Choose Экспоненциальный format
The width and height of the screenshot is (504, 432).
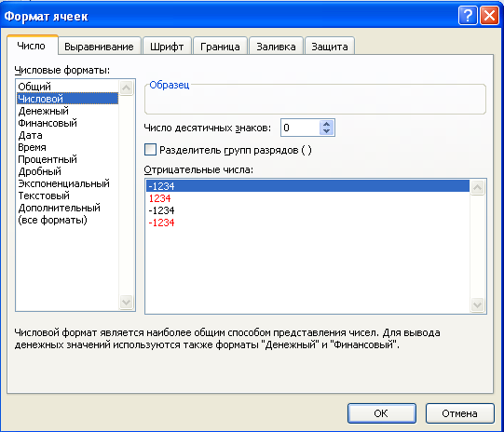coord(67,183)
